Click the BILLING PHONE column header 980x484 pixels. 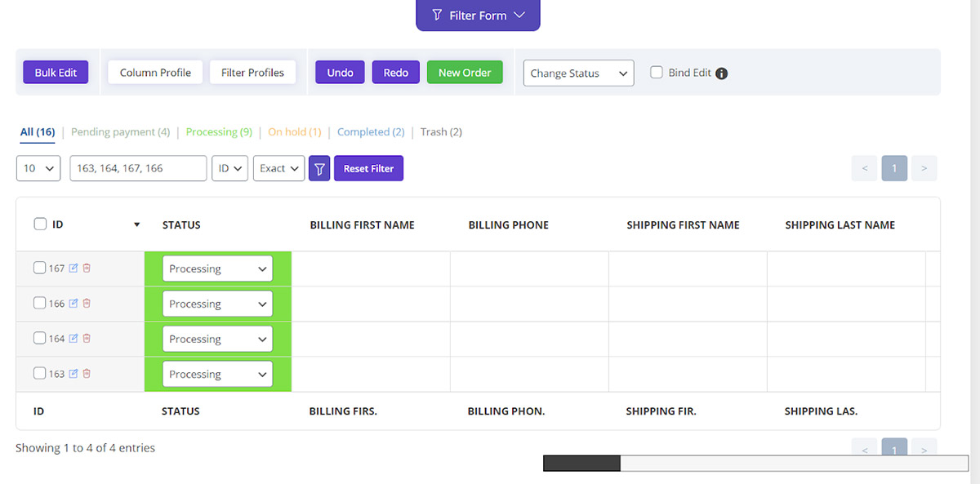pos(509,224)
